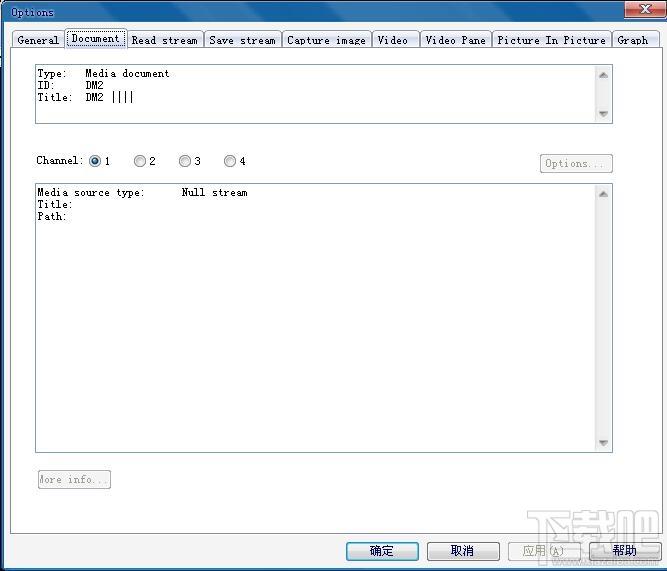The width and height of the screenshot is (667, 571).
Task: Open the Read stream tab
Action: point(165,40)
